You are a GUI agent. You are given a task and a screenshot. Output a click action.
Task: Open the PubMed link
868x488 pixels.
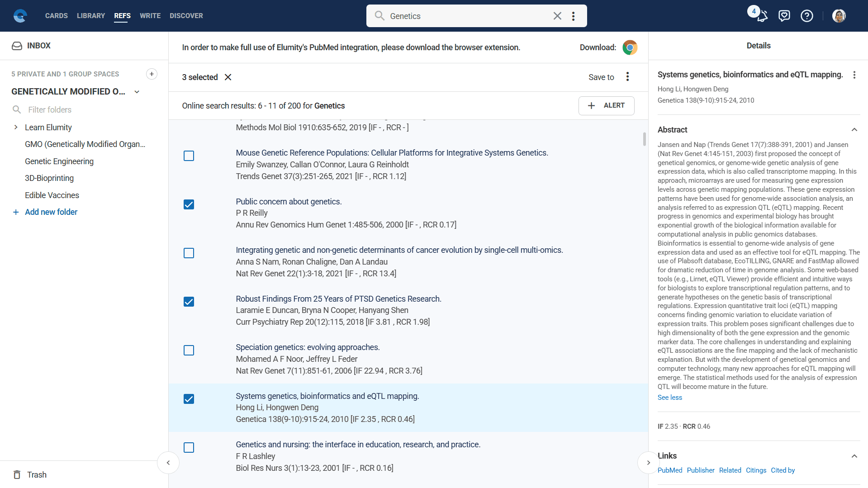click(669, 470)
